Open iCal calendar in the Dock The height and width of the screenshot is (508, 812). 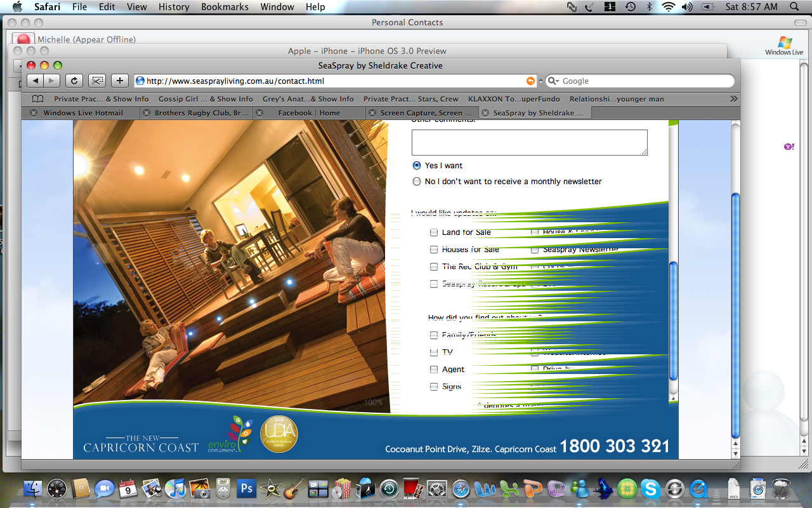[128, 488]
